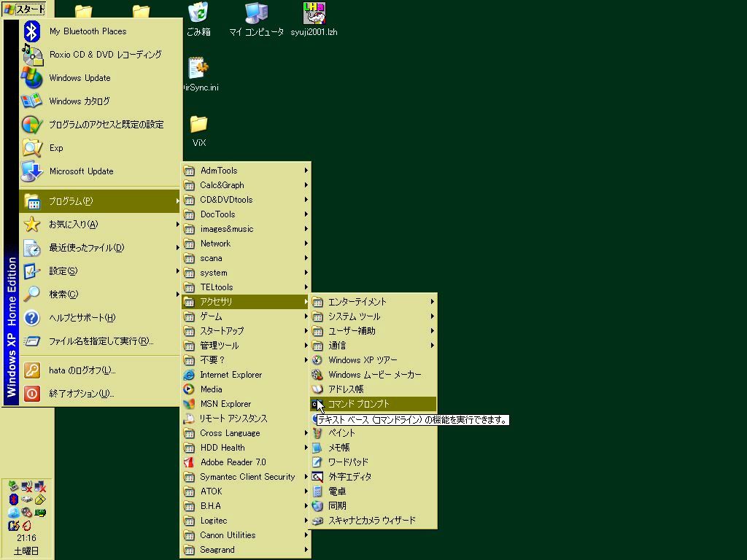Screen dimensions: 747x560
Task: Click the スタート button
Action: pos(25,9)
